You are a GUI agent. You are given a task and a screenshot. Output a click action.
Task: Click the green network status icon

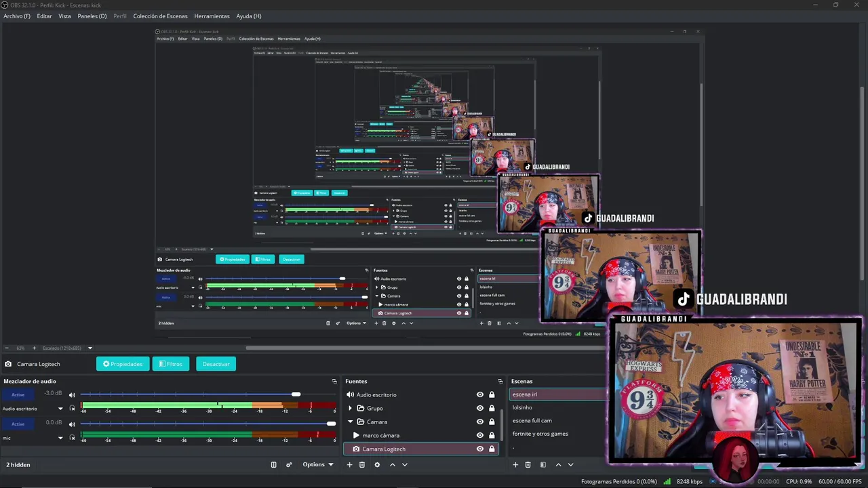click(667, 482)
